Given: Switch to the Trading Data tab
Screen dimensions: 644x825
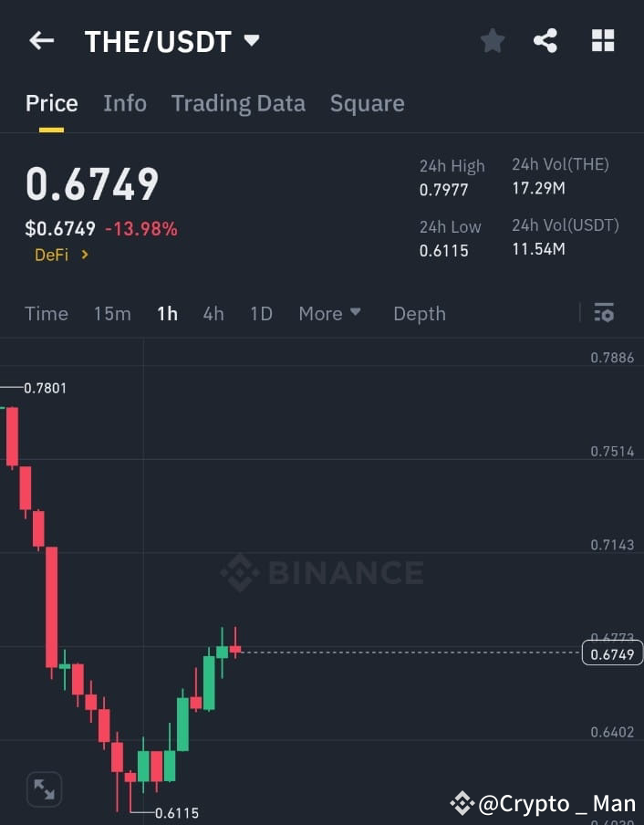Looking at the screenshot, I should pos(238,103).
